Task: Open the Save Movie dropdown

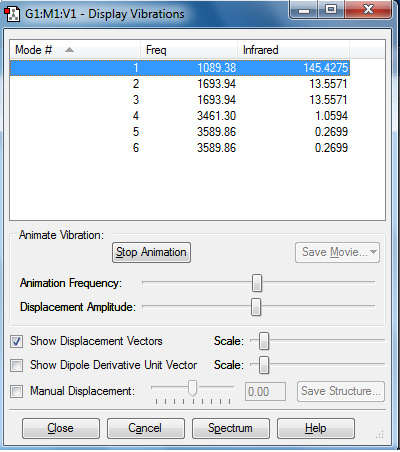Action: coord(337,252)
